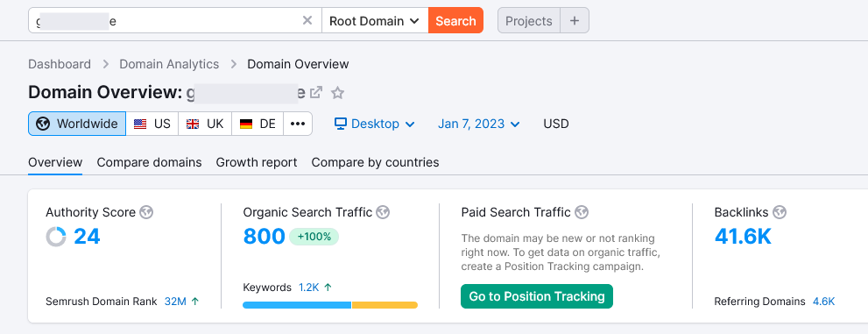Add a new project with plus
868x334 pixels.
575,20
